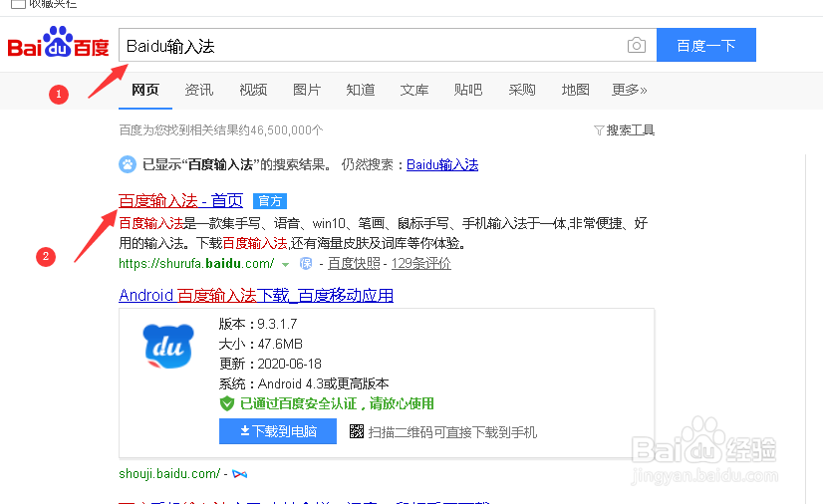Click the 百度一下 search button

click(706, 45)
